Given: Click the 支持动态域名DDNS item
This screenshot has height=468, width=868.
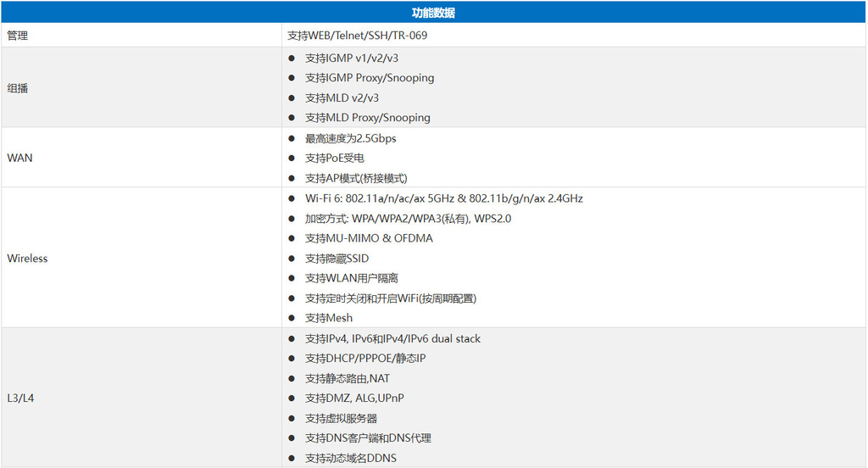Looking at the screenshot, I should [350, 459].
